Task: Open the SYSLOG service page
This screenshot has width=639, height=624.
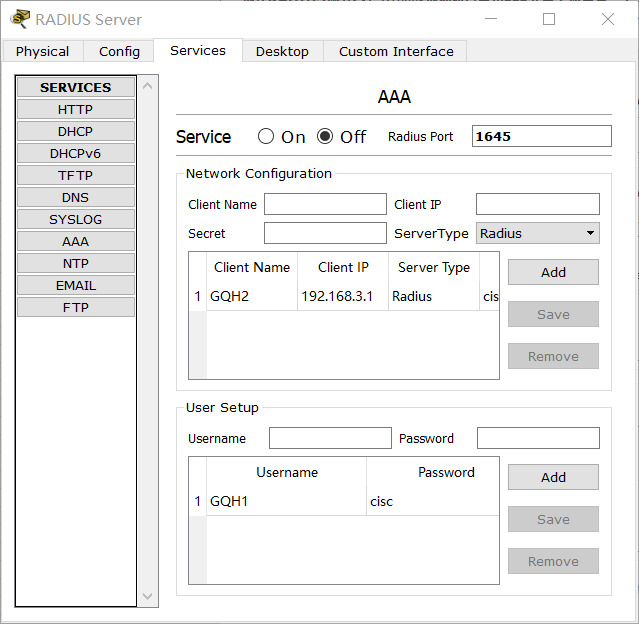Action: tap(76, 219)
